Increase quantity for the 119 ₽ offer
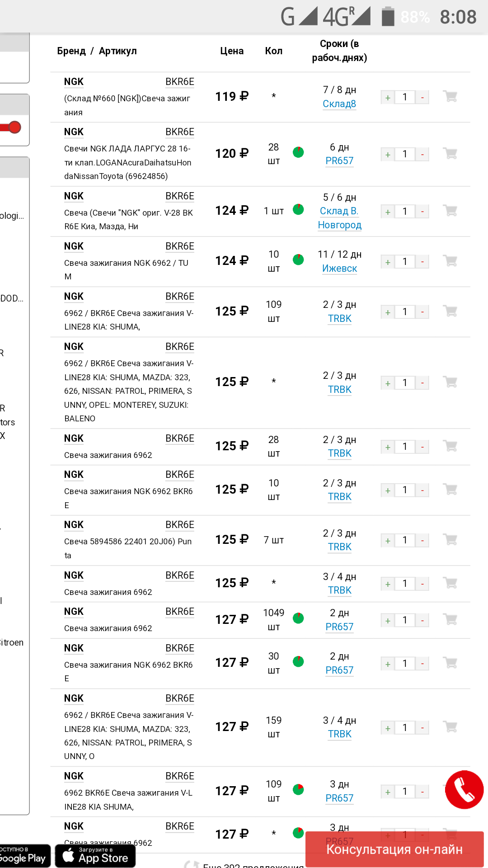 pos(388,97)
